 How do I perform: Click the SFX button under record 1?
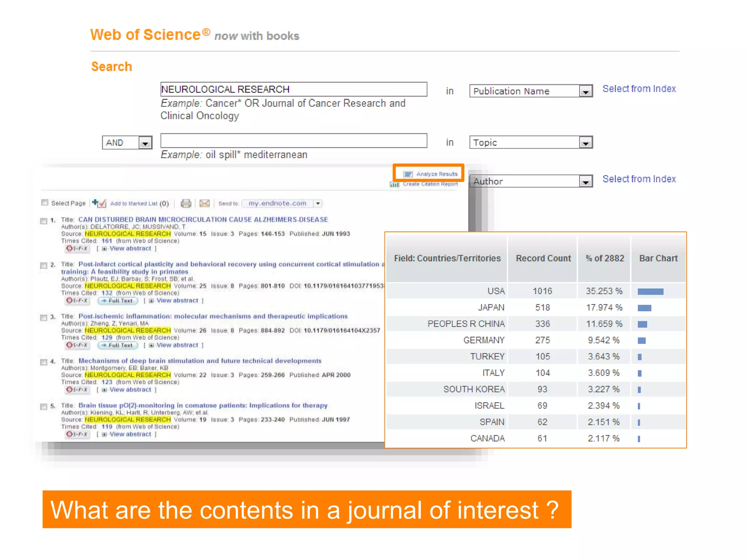click(77, 249)
